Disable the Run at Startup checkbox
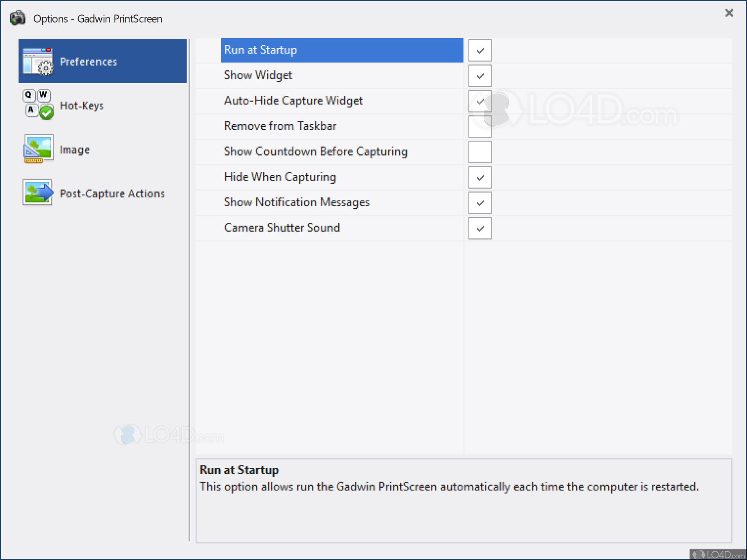The image size is (747, 560). coord(480,50)
